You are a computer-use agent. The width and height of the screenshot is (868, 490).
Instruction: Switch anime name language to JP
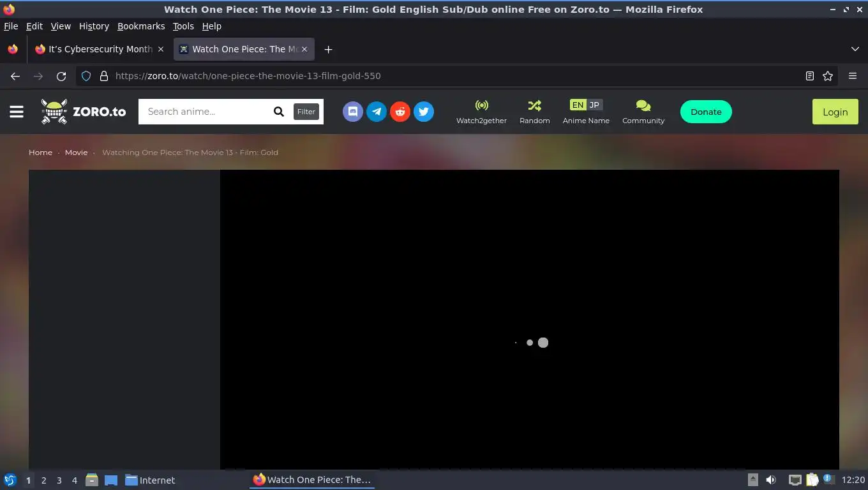click(x=594, y=105)
